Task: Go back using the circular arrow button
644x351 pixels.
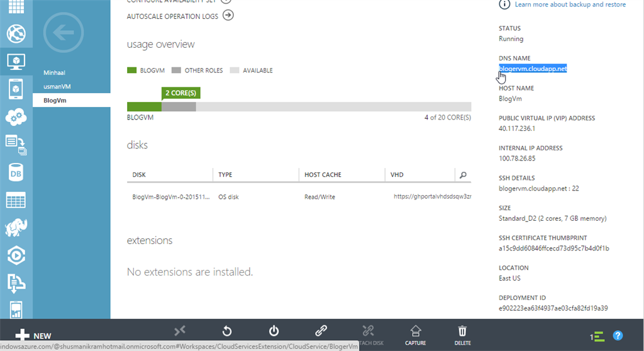Action: 64,33
